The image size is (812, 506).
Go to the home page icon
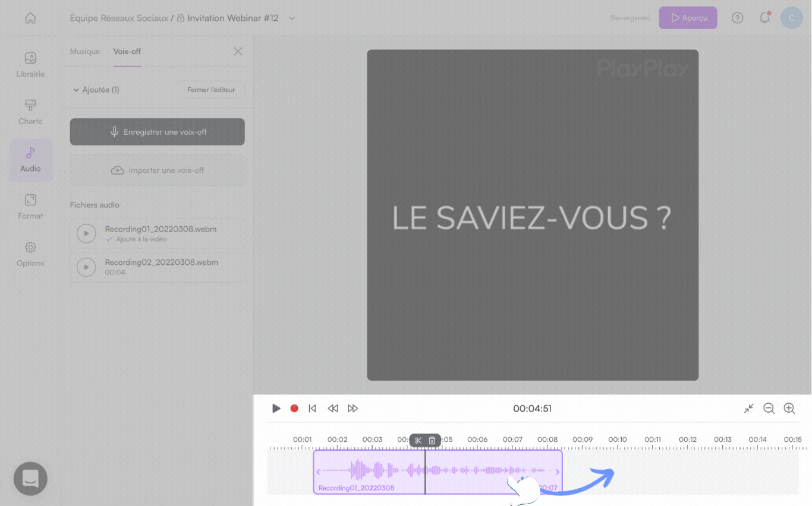pos(30,18)
